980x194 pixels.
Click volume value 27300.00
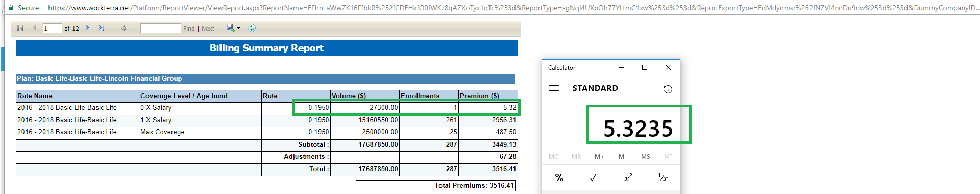point(384,108)
